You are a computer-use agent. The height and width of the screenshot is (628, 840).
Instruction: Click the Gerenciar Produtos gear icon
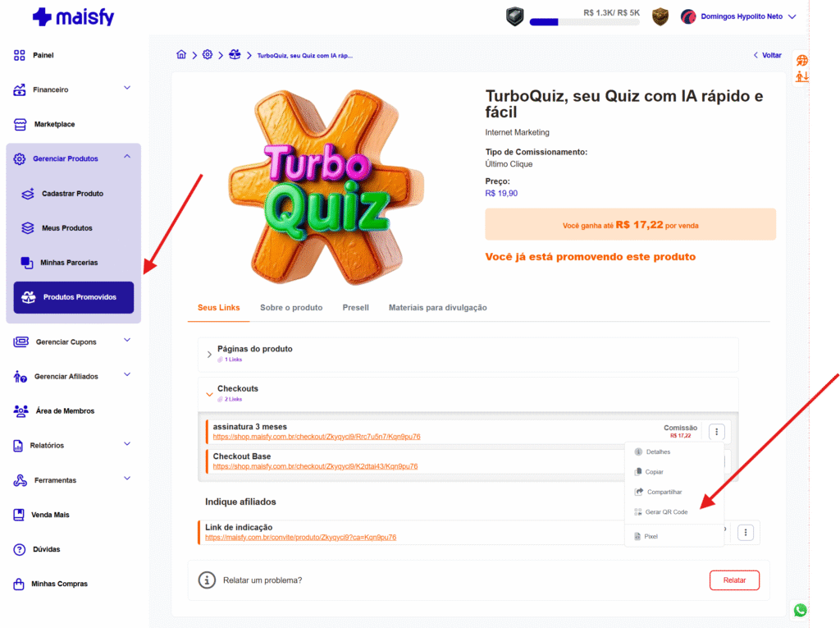click(x=20, y=158)
